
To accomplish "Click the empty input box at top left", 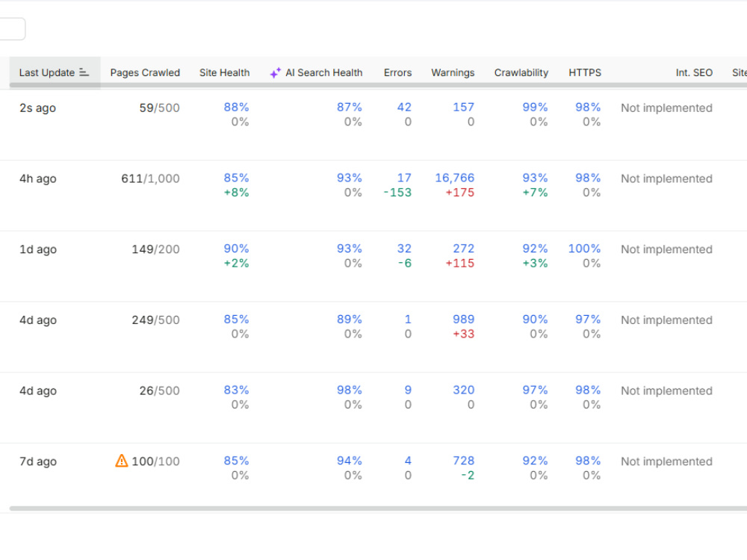I will [13, 29].
